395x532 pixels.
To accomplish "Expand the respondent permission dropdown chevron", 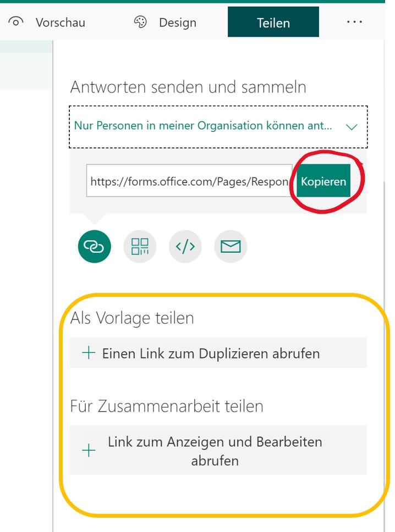I will 352,127.
